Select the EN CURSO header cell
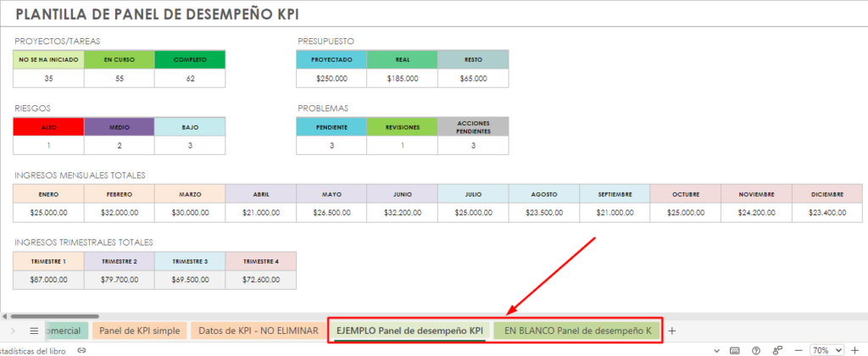 pyautogui.click(x=119, y=60)
